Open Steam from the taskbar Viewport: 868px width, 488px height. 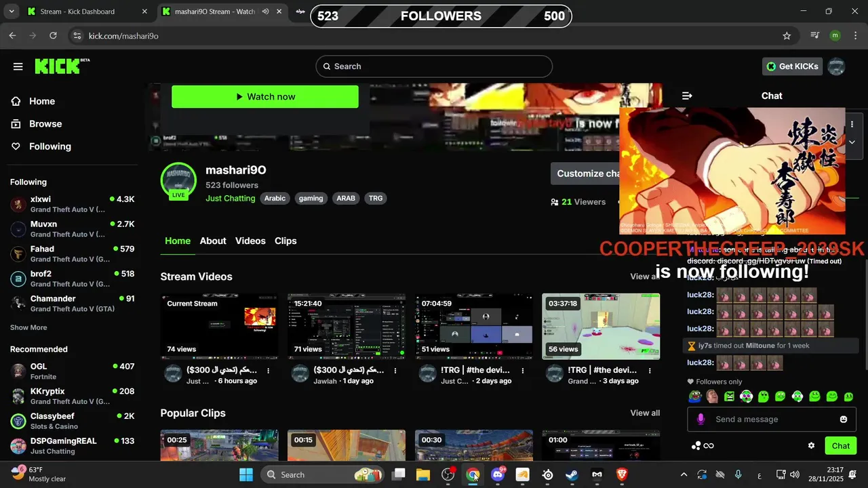572,474
